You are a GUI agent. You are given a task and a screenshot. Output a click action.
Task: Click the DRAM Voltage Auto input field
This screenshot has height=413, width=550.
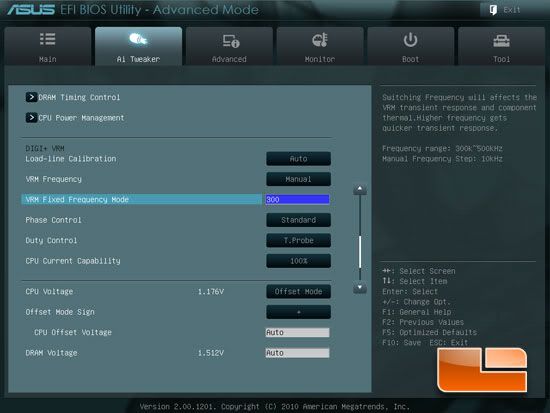[297, 353]
